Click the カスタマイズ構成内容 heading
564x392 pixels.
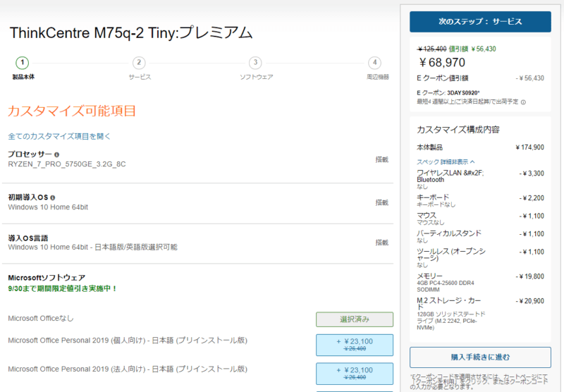pyautogui.click(x=458, y=130)
